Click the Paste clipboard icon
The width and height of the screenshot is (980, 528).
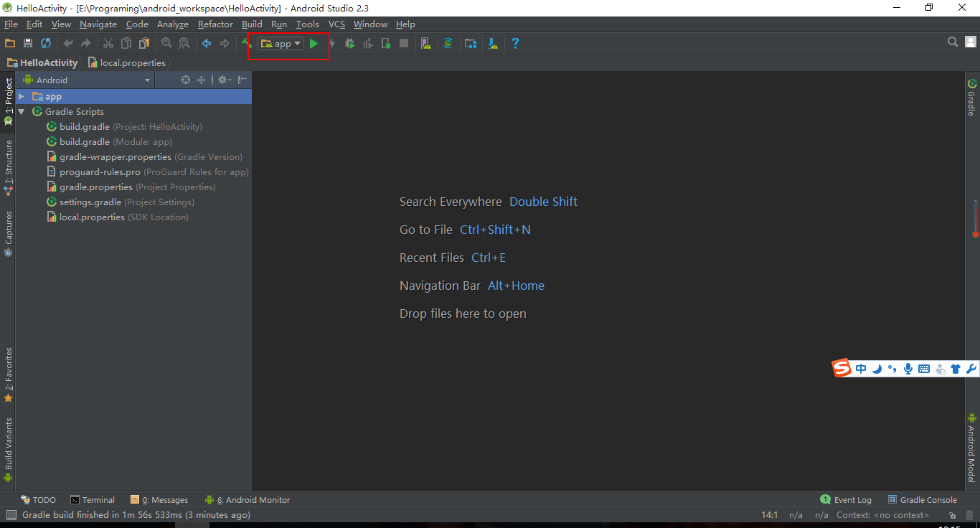tap(144, 44)
